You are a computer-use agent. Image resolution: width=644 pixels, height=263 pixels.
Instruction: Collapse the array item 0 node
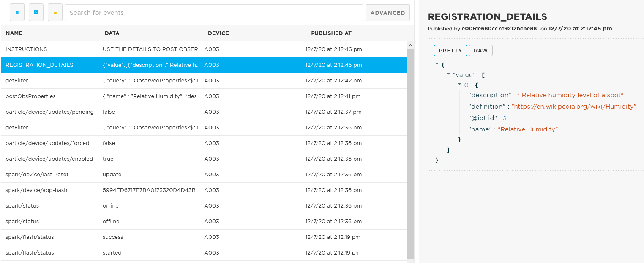(459, 84)
